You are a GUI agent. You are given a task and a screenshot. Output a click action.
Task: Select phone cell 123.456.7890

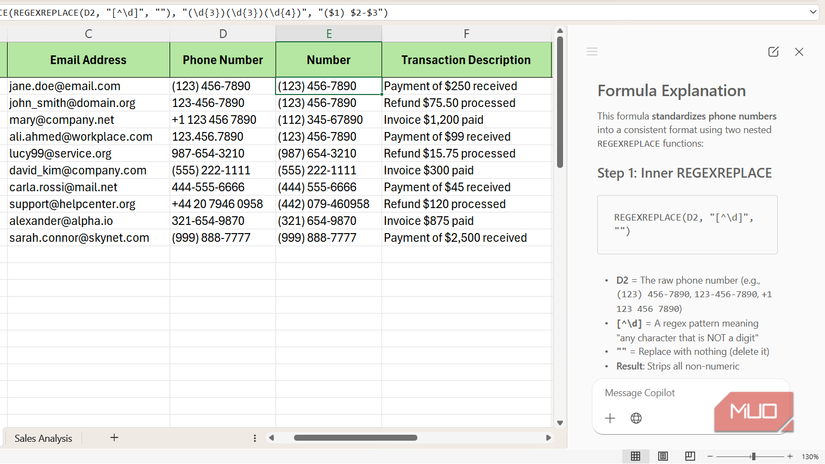pos(223,137)
